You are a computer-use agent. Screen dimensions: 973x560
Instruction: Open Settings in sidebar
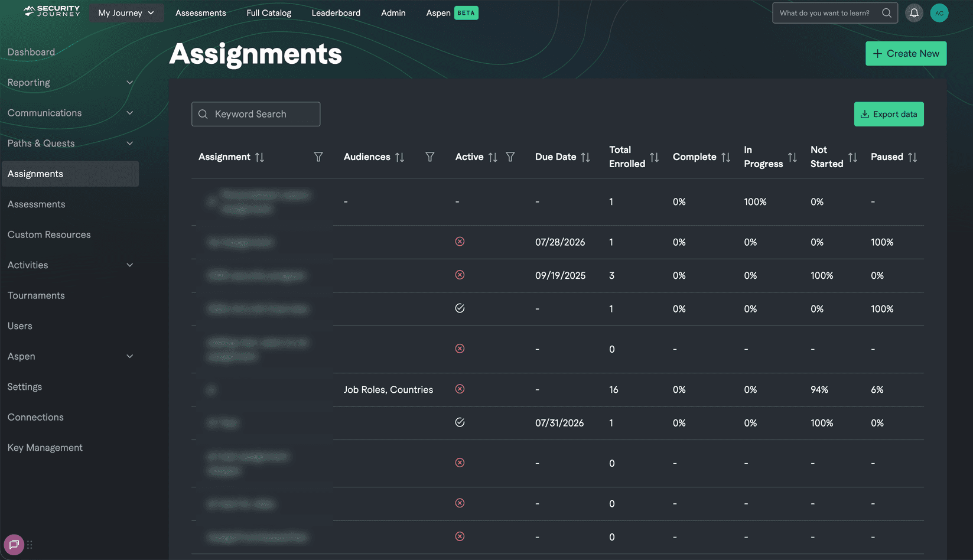pyautogui.click(x=25, y=387)
